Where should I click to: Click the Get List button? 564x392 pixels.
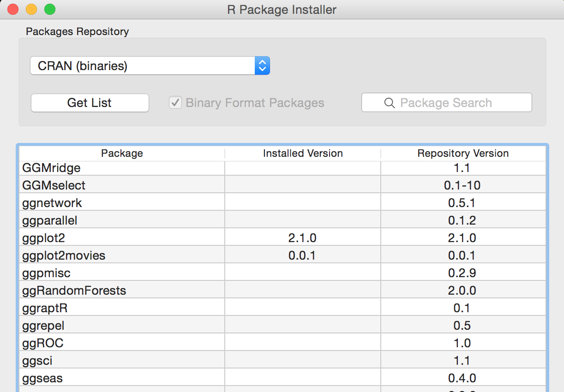pos(90,103)
